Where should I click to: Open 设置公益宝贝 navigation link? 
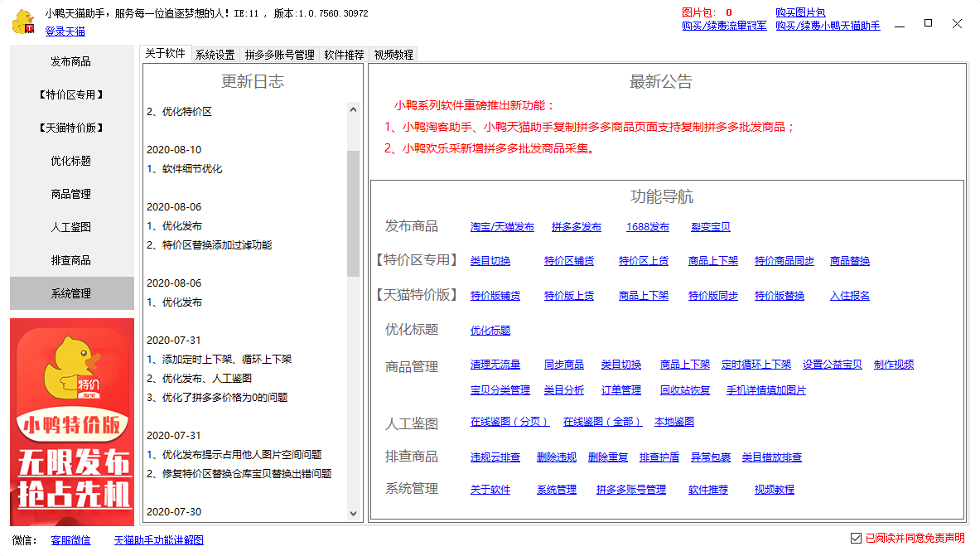pyautogui.click(x=833, y=365)
